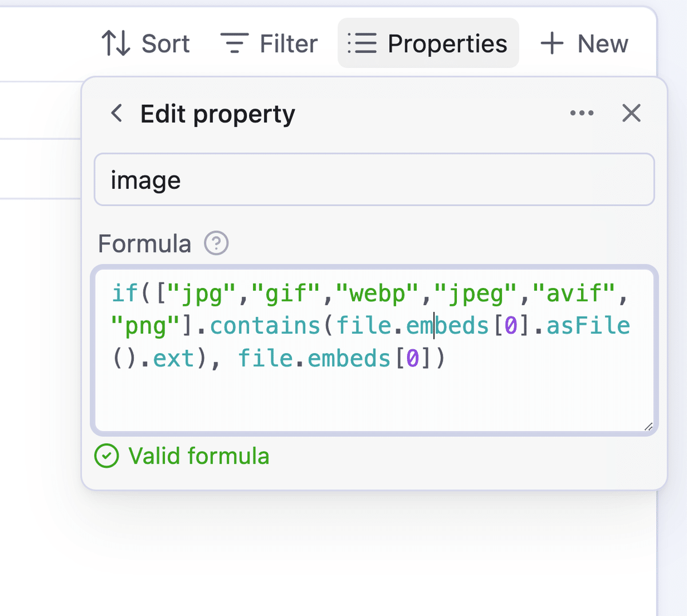This screenshot has width=687, height=616.
Task: Place cursor on the "if" keyword in formula
Action: click(x=125, y=293)
